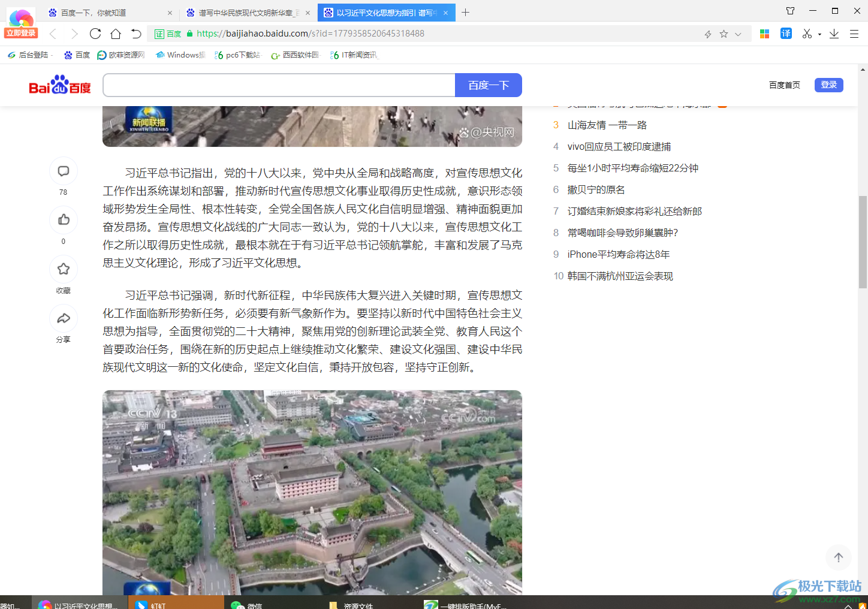Open 一键排版助手 in the taskbar
Image resolution: width=868 pixels, height=609 pixels.
click(467, 603)
